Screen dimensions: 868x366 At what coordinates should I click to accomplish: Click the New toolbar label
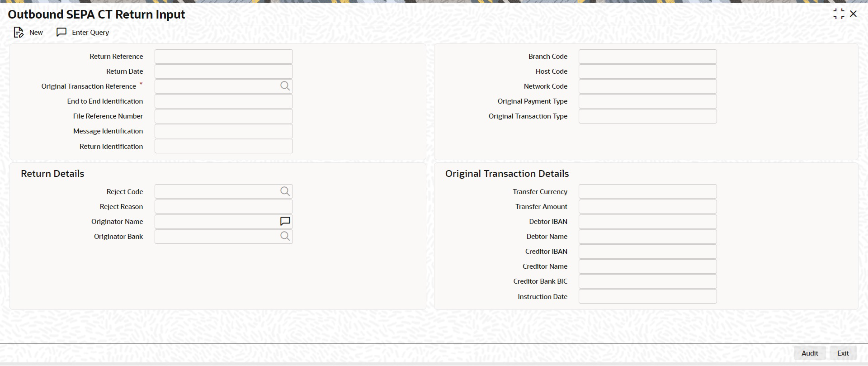point(36,33)
